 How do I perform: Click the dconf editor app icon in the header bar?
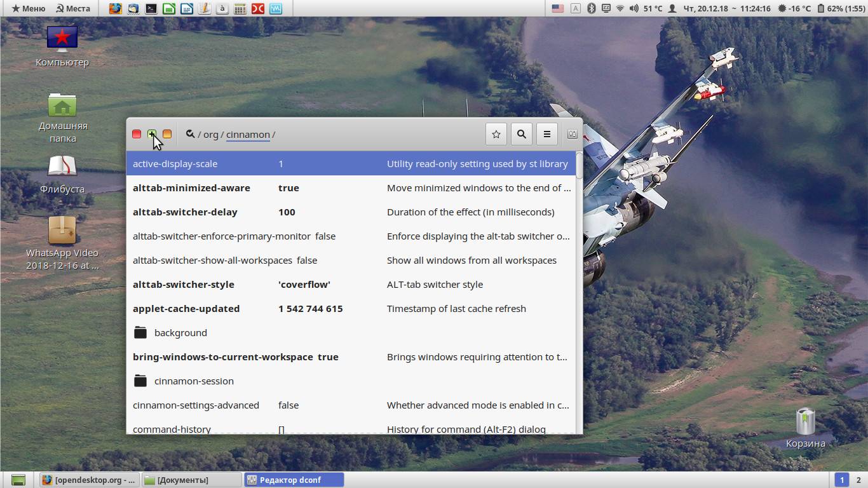point(572,134)
